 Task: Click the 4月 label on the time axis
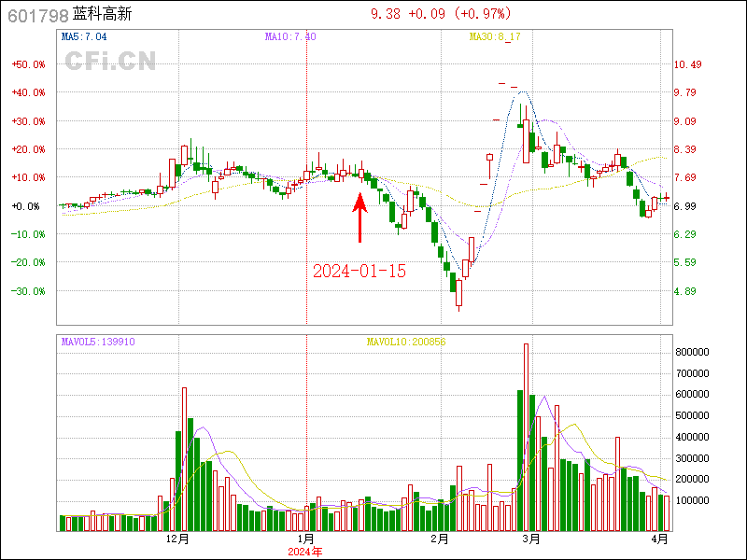tap(660, 539)
